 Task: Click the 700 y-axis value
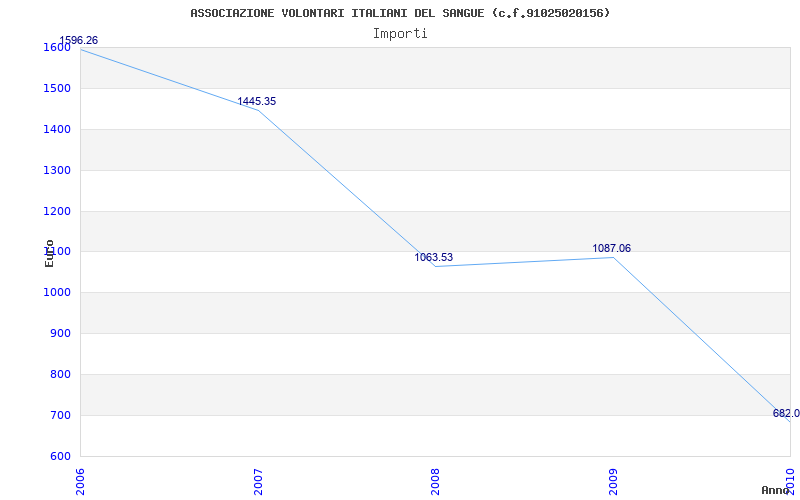[60, 415]
